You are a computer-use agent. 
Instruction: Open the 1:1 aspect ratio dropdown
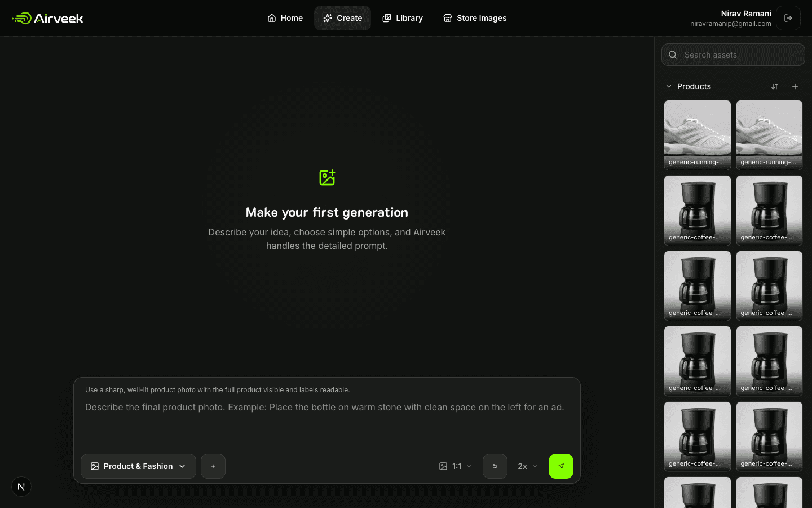point(456,466)
